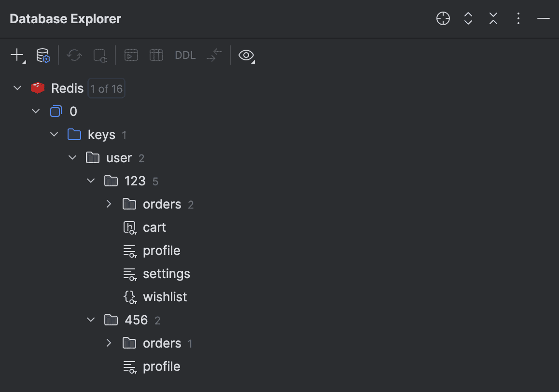Viewport: 559px width, 392px height.
Task: Click the Expand All icon in header
Action: (x=468, y=19)
